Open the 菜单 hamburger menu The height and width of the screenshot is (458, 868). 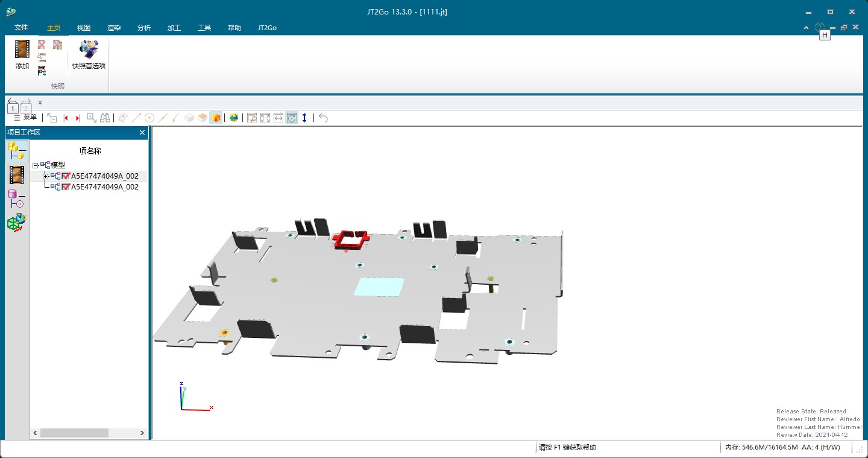click(x=25, y=118)
